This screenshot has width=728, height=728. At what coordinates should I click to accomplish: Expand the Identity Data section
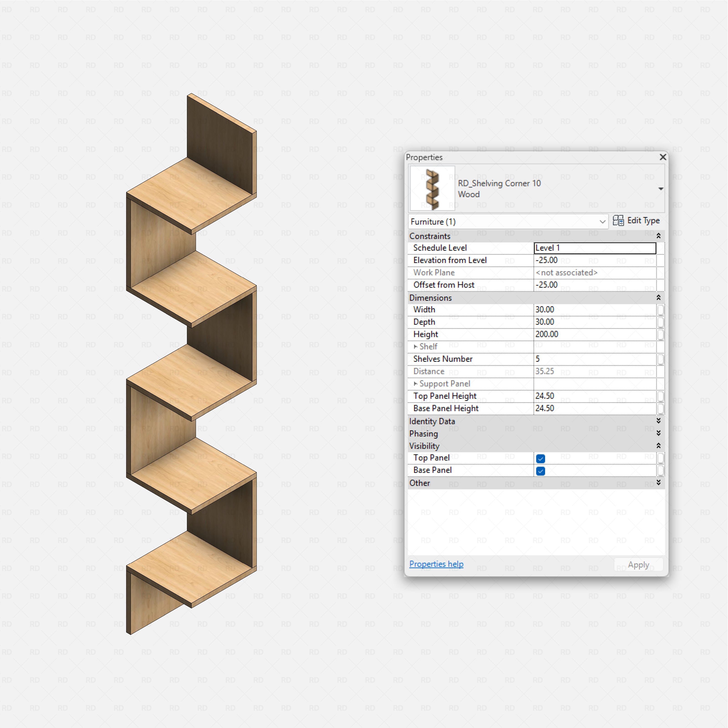pos(659,421)
